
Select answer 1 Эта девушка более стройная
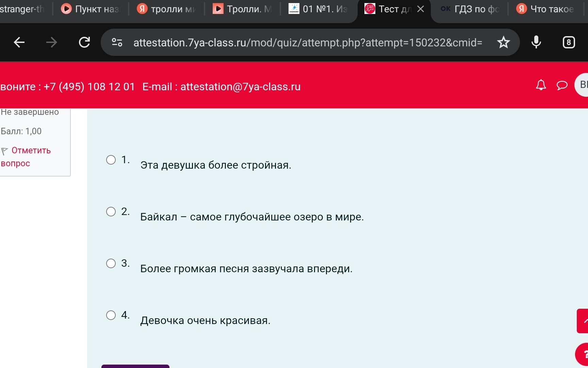pyautogui.click(x=111, y=160)
